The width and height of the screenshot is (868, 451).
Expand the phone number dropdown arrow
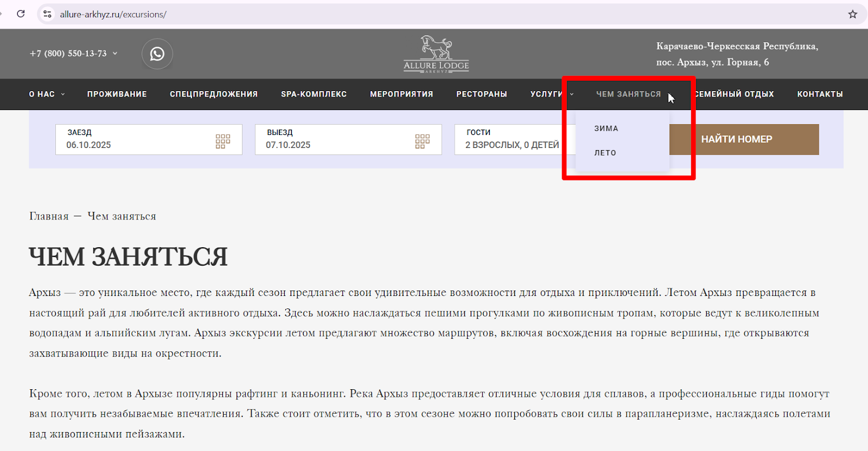115,53
